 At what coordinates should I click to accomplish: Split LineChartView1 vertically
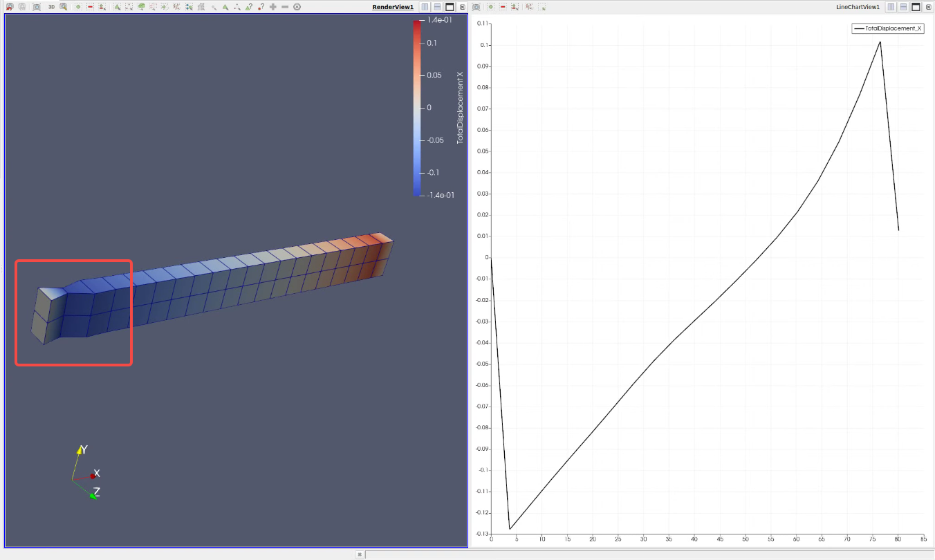point(902,6)
